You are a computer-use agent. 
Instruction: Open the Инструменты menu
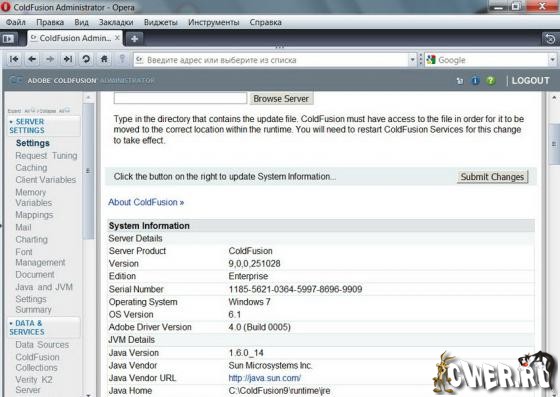214,22
